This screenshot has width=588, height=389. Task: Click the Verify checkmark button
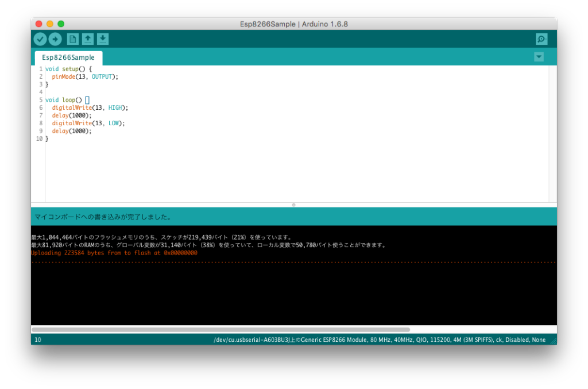tap(40, 39)
